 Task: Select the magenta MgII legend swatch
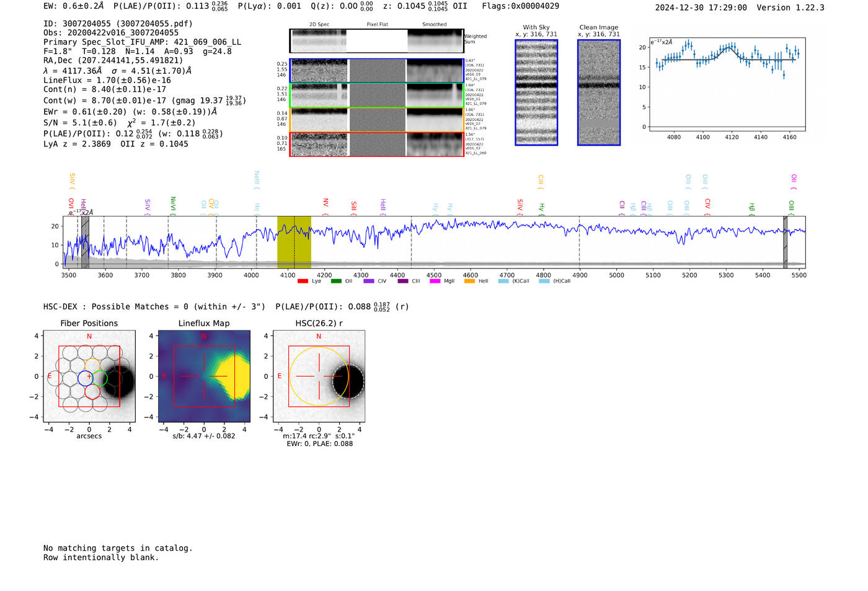[435, 281]
